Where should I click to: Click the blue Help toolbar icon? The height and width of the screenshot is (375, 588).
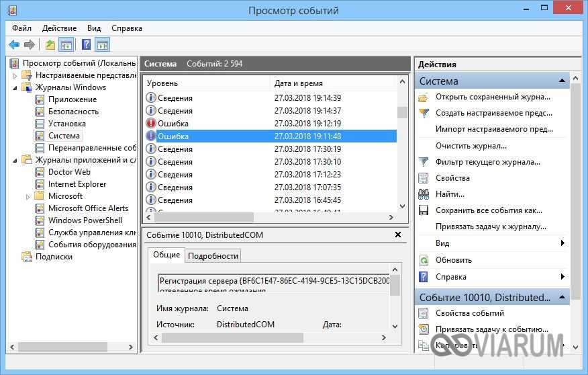(x=86, y=44)
